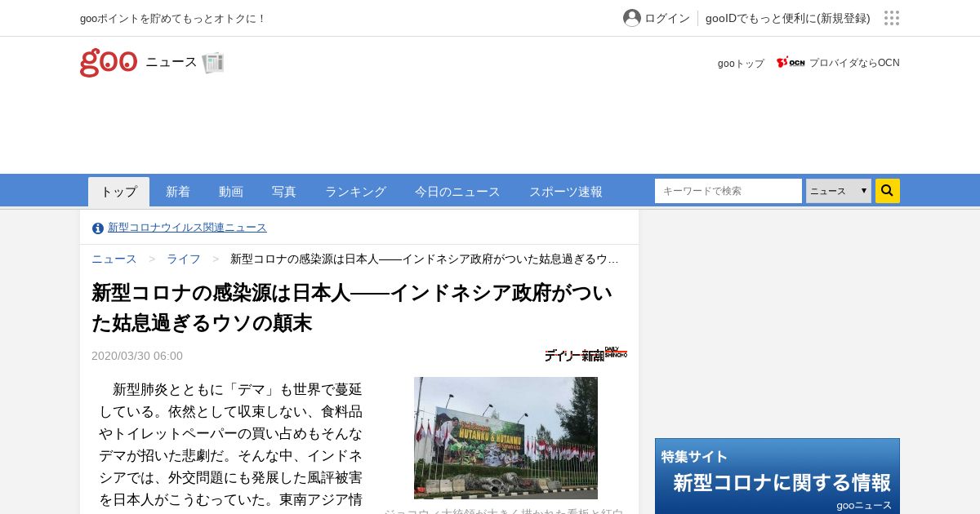Click the ライフ breadcrumb link
Image resolution: width=980 pixels, height=514 pixels.
tap(184, 259)
